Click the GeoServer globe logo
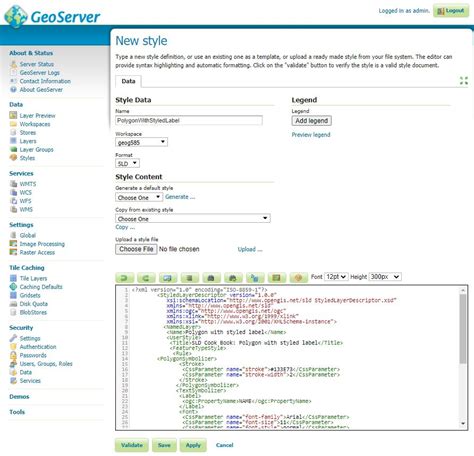 [16, 17]
